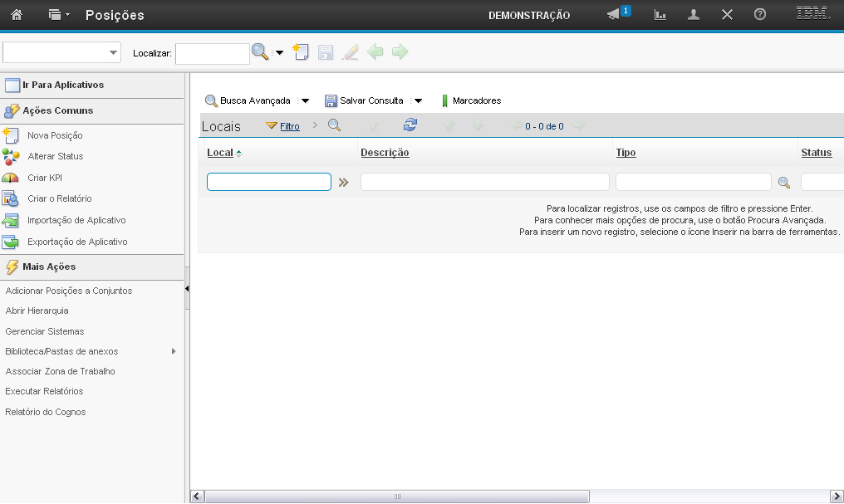Open the query selector combo box
This screenshot has height=504, width=844.
click(x=62, y=52)
